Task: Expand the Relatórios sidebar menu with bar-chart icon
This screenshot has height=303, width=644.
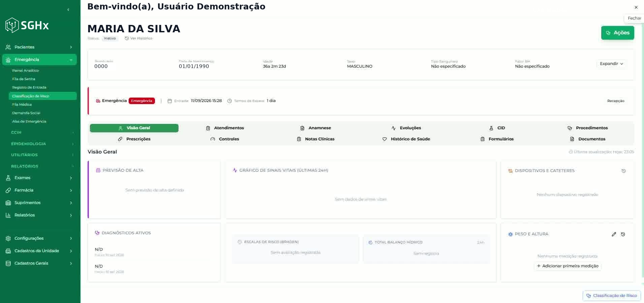Action: pyautogui.click(x=39, y=215)
